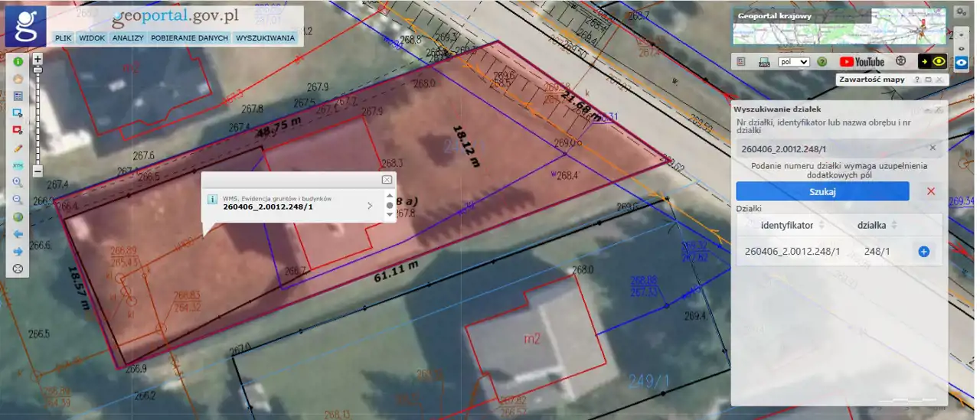This screenshot has width=980, height=420.
Task: Open the 'pol' language dropdown
Action: [x=793, y=62]
